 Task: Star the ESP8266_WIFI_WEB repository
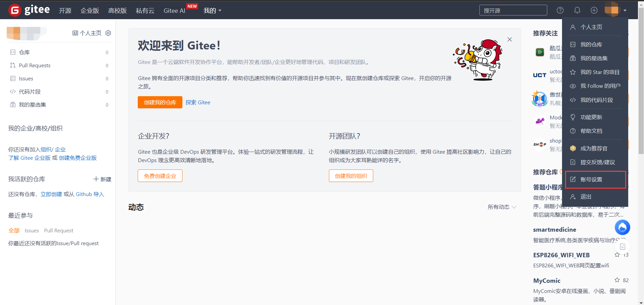pyautogui.click(x=617, y=255)
